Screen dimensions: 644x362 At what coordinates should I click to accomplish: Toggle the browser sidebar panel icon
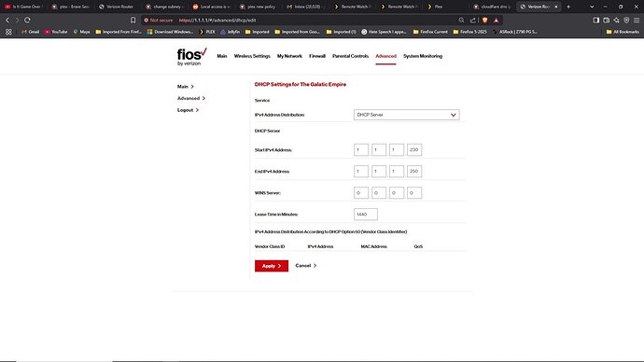coord(596,21)
